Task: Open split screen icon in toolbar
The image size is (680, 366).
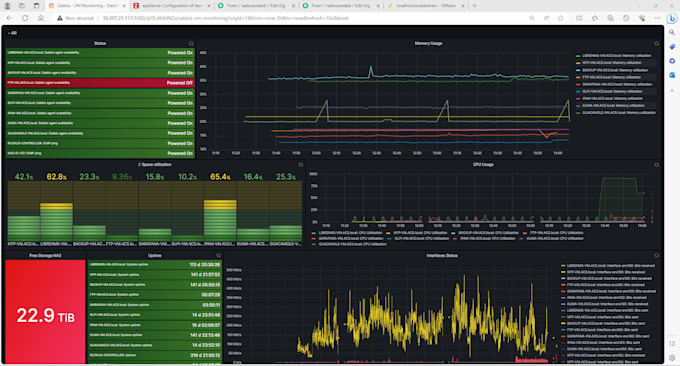Action: [579, 18]
